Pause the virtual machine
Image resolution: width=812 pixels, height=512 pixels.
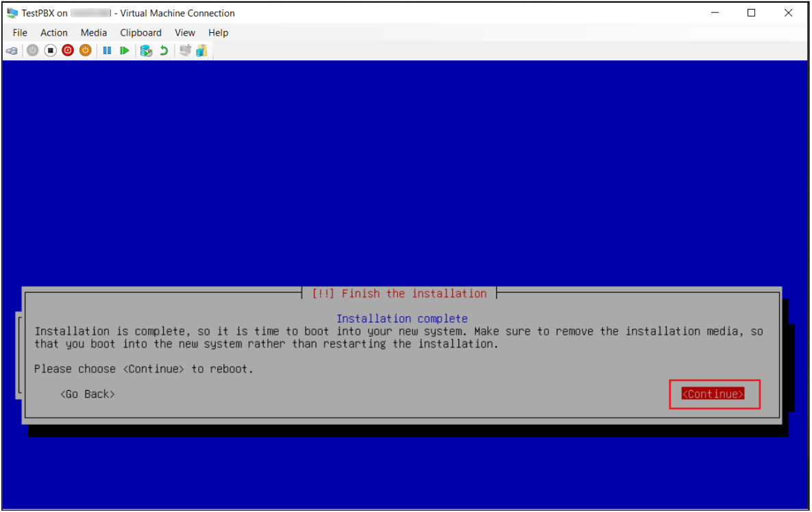coord(107,51)
